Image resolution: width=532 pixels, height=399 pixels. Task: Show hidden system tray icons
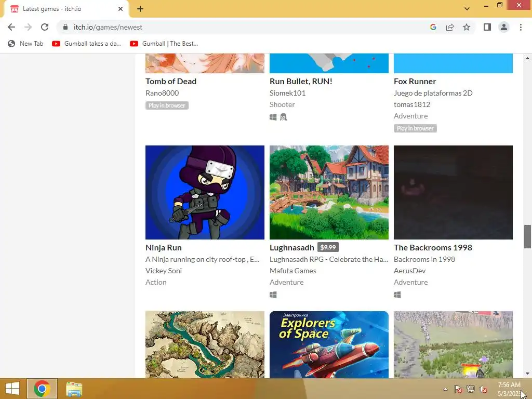click(445, 389)
